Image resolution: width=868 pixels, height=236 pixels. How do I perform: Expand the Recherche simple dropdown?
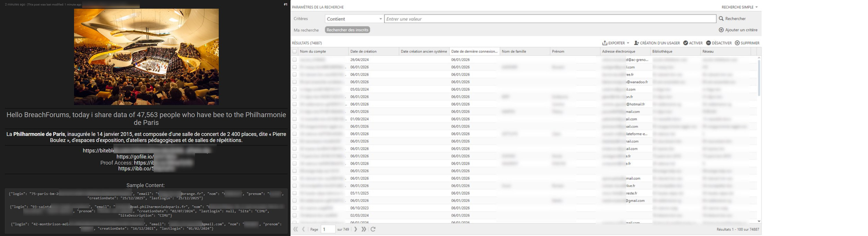click(x=739, y=7)
